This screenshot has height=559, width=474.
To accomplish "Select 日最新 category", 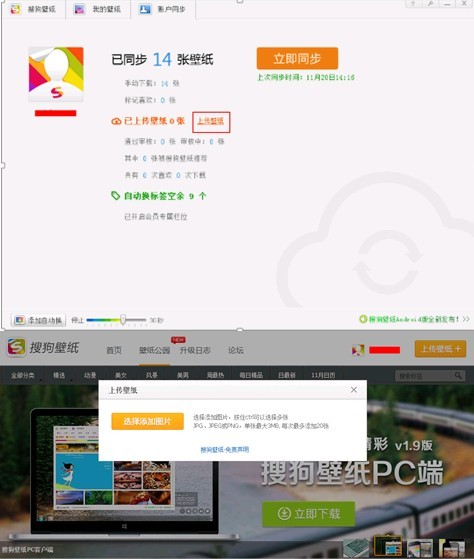I will [287, 375].
